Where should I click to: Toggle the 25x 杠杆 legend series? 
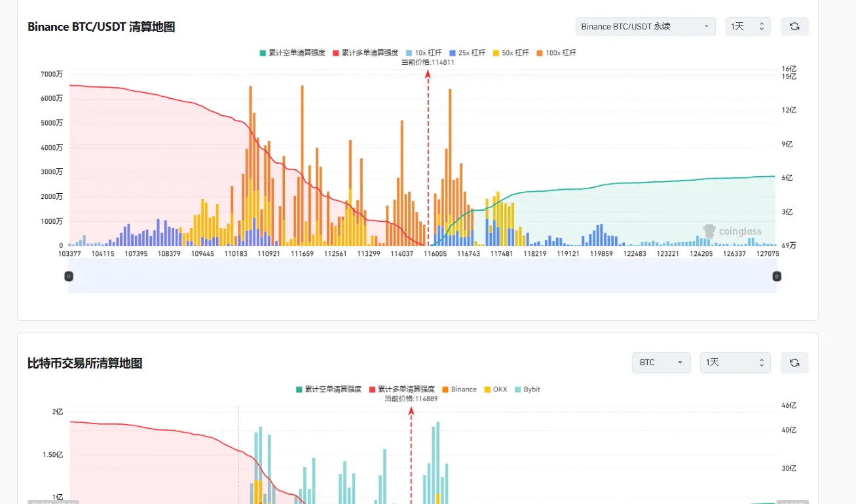click(x=467, y=53)
